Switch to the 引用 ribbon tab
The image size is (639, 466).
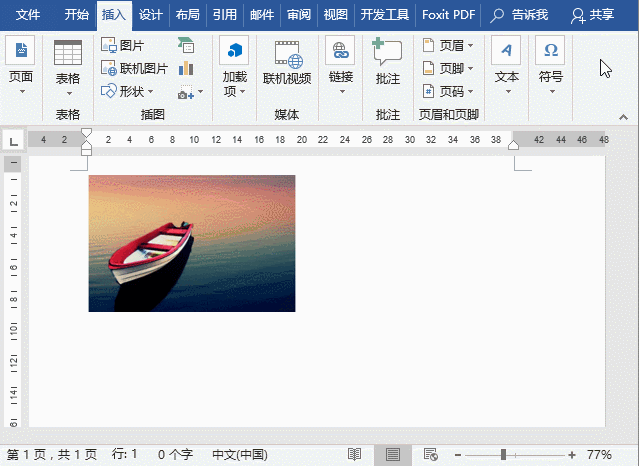225,15
